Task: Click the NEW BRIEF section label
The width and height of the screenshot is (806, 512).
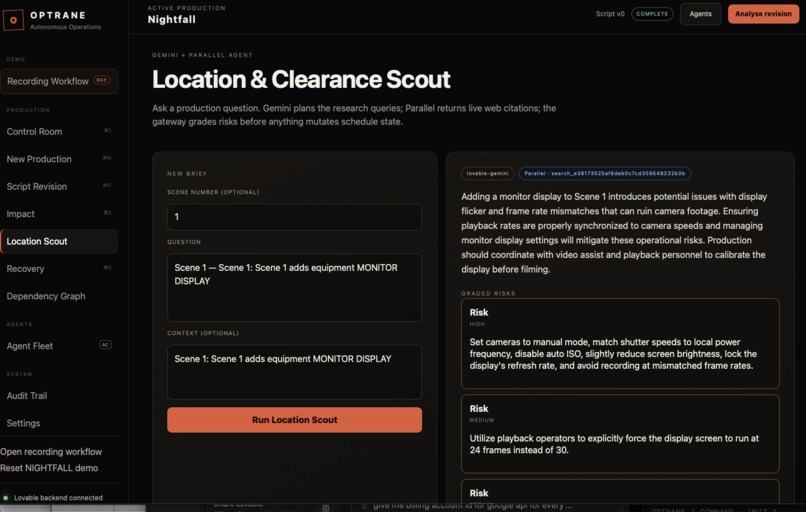Action: coord(187,174)
